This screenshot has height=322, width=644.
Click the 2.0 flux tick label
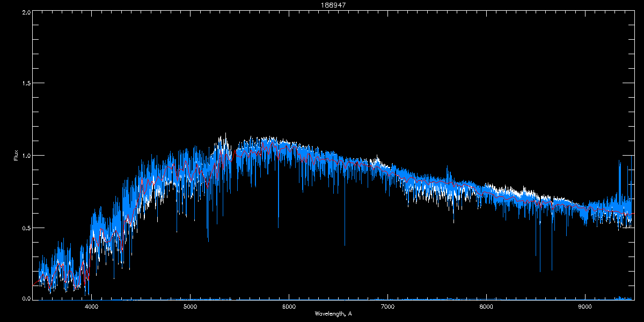pyautogui.click(x=25, y=12)
